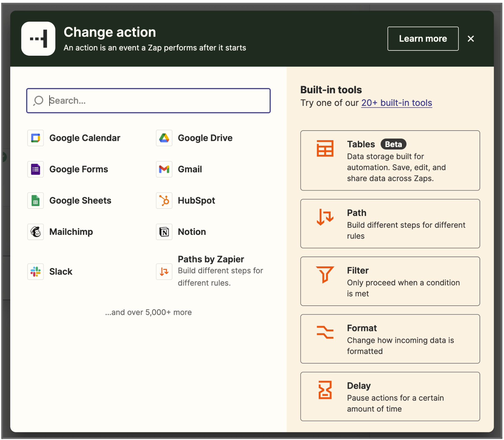
Task: Choose Google Forms app name
Action: click(79, 169)
